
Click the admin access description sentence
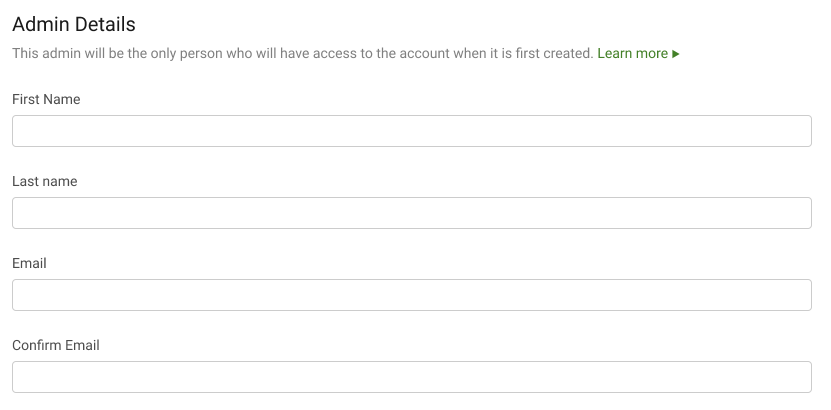pyautogui.click(x=302, y=54)
